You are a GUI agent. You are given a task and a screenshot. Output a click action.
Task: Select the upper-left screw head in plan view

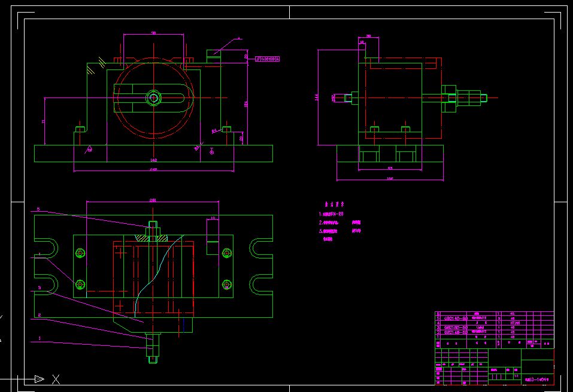pos(80,253)
